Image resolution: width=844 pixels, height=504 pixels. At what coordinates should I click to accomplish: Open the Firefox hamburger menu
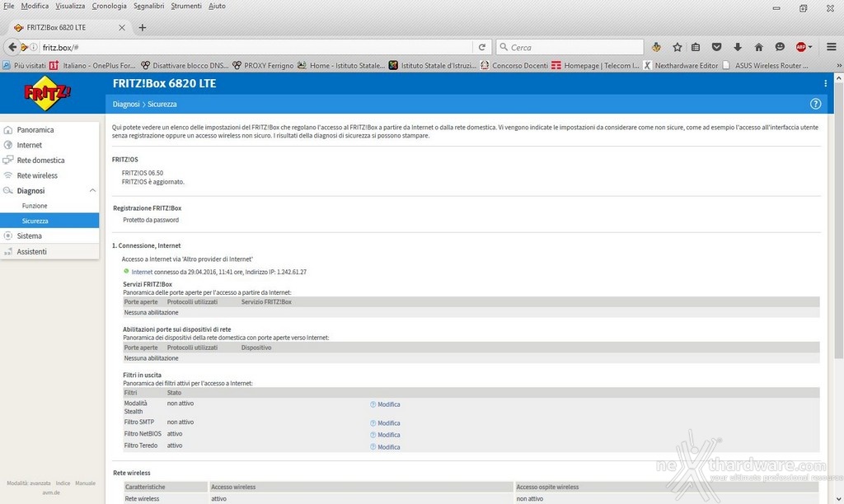click(831, 47)
